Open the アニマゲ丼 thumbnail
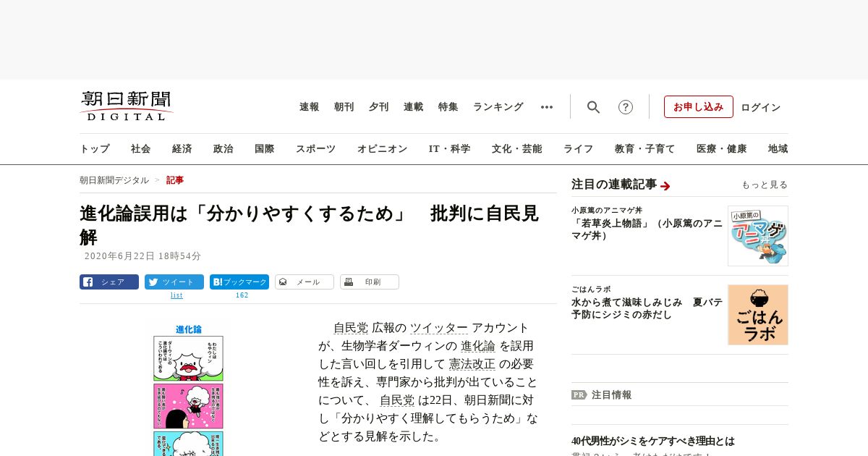Viewport: 868px width, 456px height. (x=758, y=236)
